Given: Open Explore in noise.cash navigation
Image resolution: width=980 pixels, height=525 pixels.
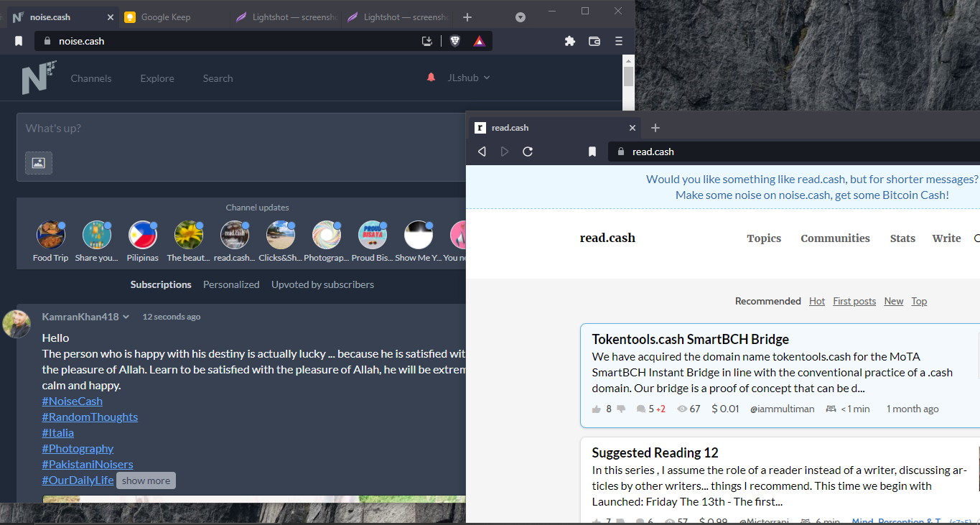Looking at the screenshot, I should 157,78.
